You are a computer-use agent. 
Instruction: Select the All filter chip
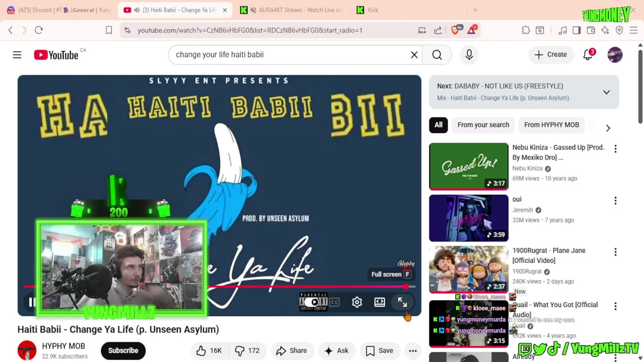[438, 125]
